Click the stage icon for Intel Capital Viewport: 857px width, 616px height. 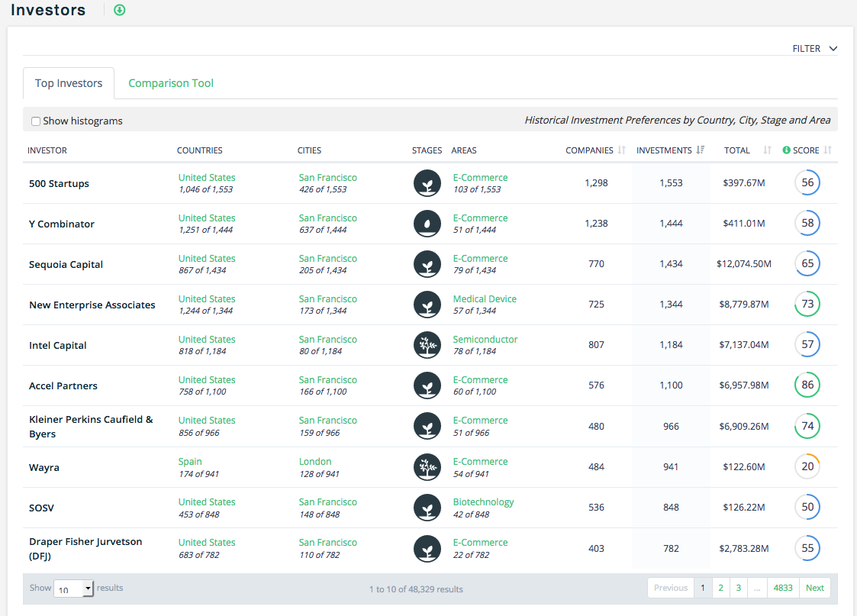[x=427, y=345]
